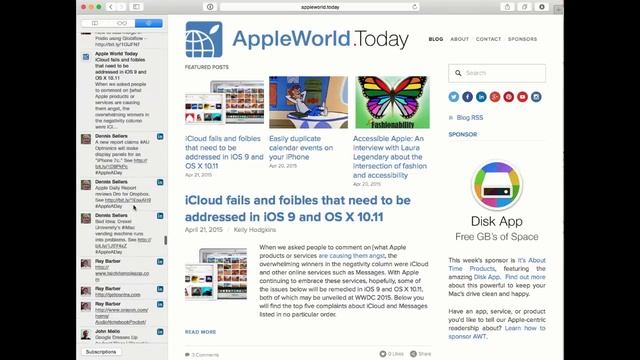
Task: Click READ MORE below the article
Action: click(200, 332)
